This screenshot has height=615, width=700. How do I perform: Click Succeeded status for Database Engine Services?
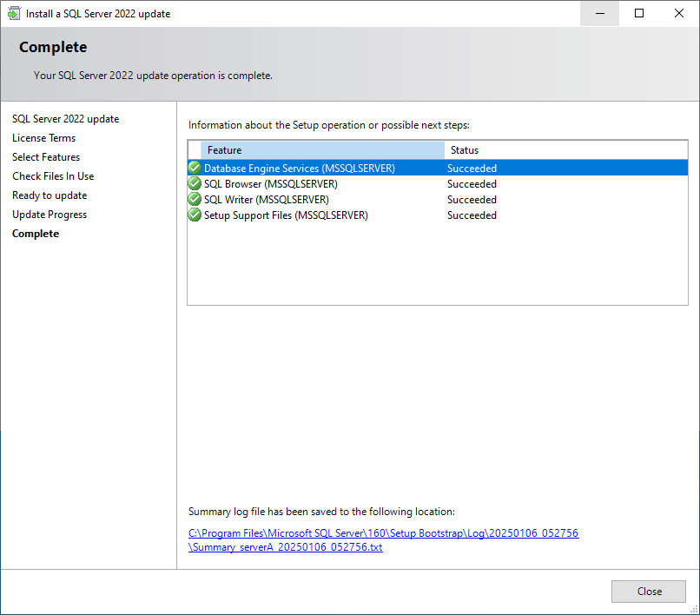click(472, 169)
